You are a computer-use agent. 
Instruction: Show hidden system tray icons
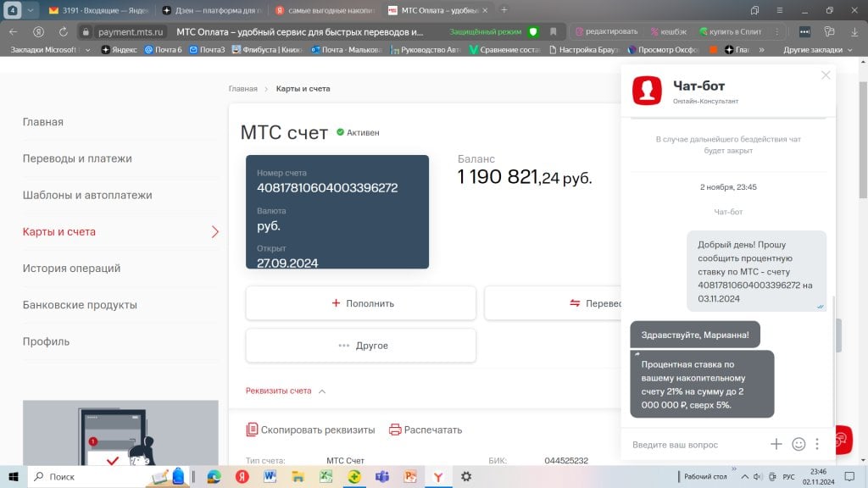744,476
